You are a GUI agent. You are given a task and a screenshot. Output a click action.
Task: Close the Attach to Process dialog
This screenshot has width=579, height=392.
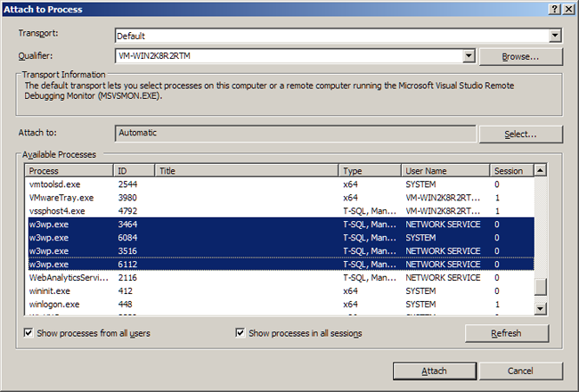pos(567,8)
